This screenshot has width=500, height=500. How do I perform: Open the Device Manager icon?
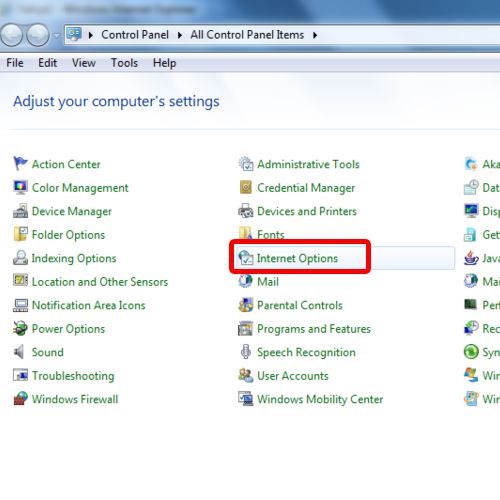point(20,211)
